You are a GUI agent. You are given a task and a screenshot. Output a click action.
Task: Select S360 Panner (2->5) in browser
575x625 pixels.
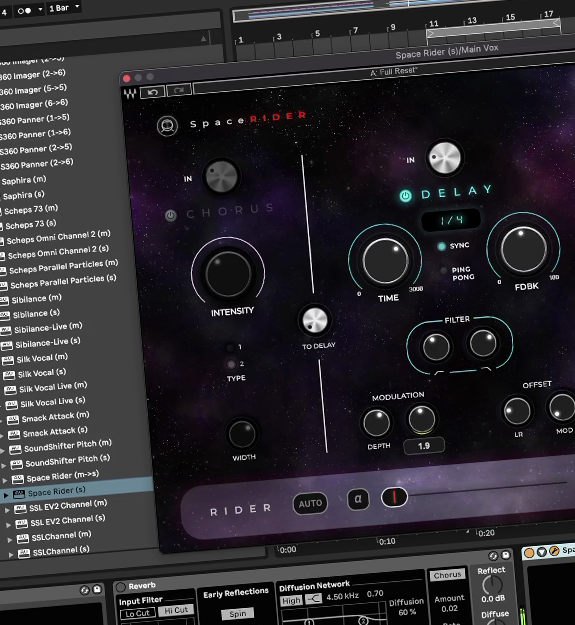coord(36,149)
